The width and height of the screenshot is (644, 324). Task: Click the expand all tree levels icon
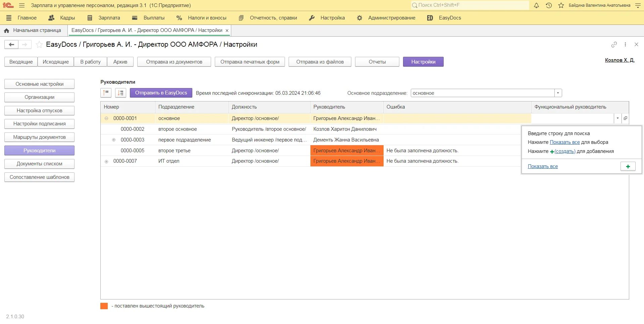point(120,93)
